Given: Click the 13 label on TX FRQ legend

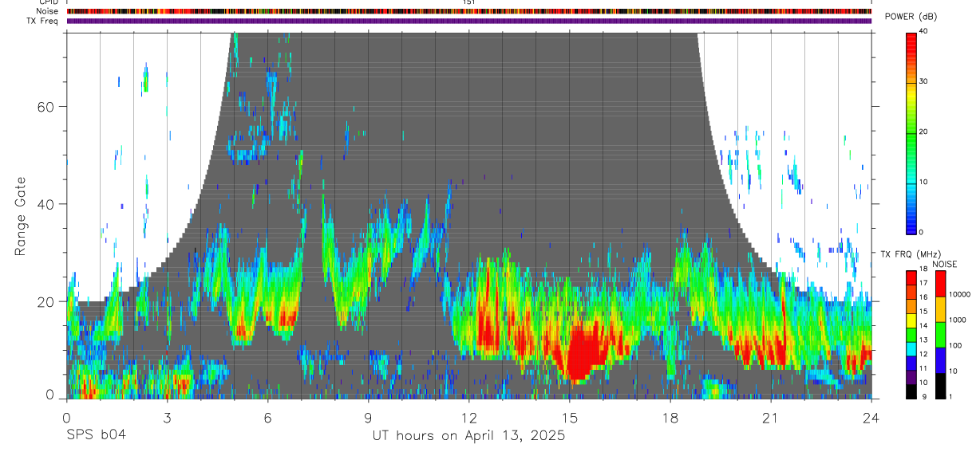Looking at the screenshot, I should click(923, 340).
